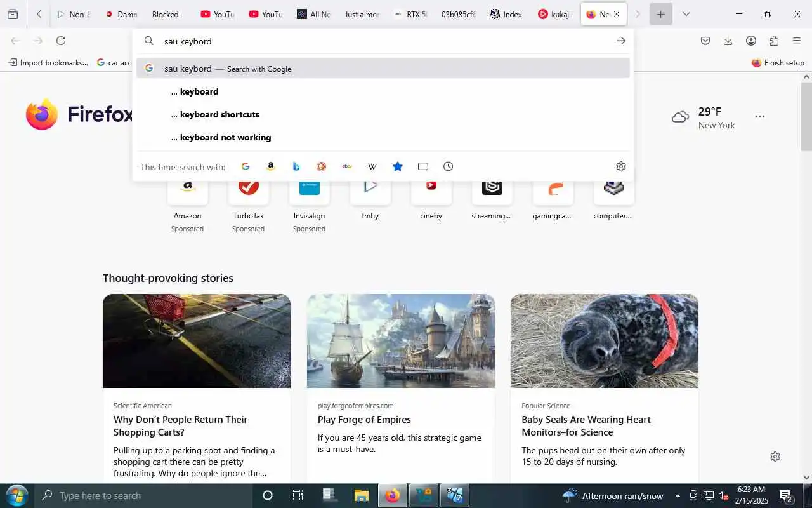Switch to the Non-E tab
The height and width of the screenshot is (508, 812).
click(x=73, y=14)
